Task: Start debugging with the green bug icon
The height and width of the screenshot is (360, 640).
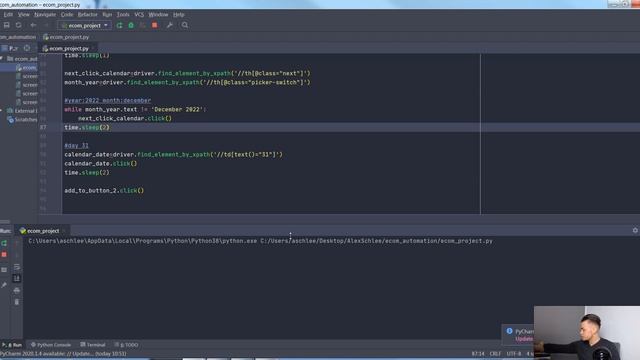Action: (131, 25)
